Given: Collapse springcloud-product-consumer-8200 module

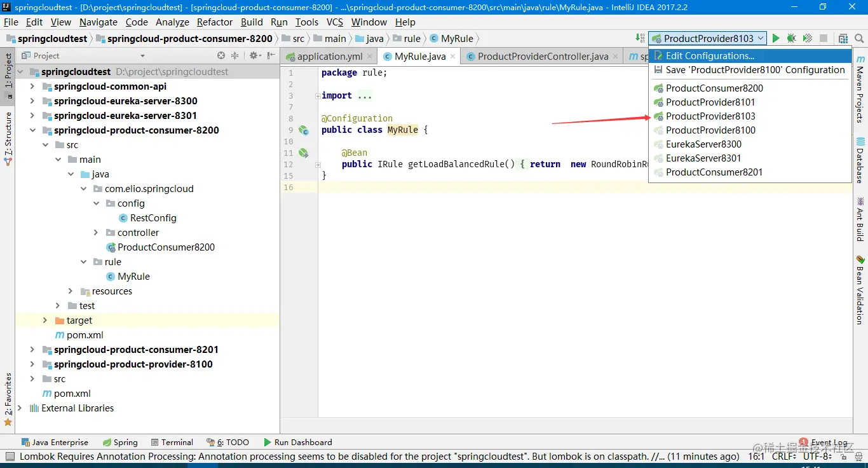Looking at the screenshot, I should pos(32,130).
